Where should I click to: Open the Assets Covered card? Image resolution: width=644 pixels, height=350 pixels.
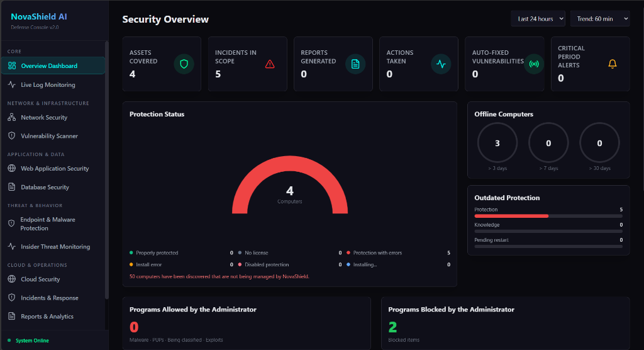click(x=162, y=64)
